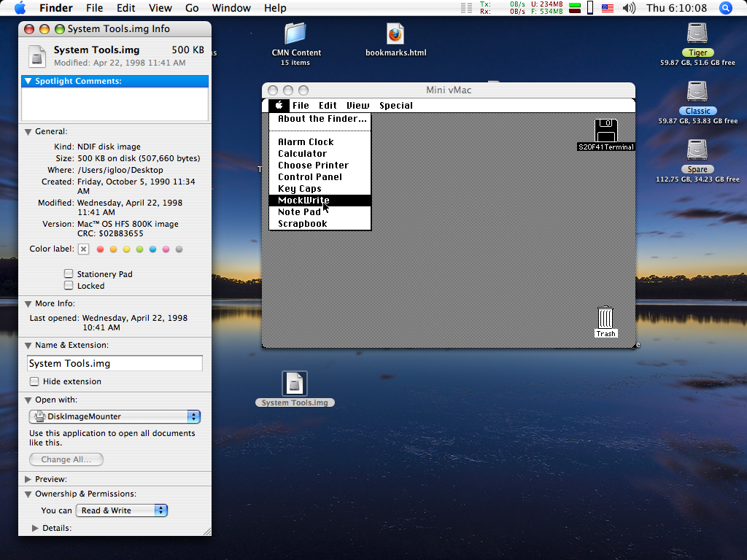Screen dimensions: 747x560
Task: Apply the yellow color label
Action: tap(126, 249)
